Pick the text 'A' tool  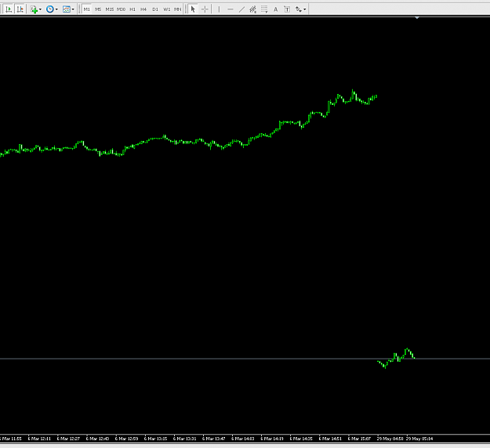(276, 9)
